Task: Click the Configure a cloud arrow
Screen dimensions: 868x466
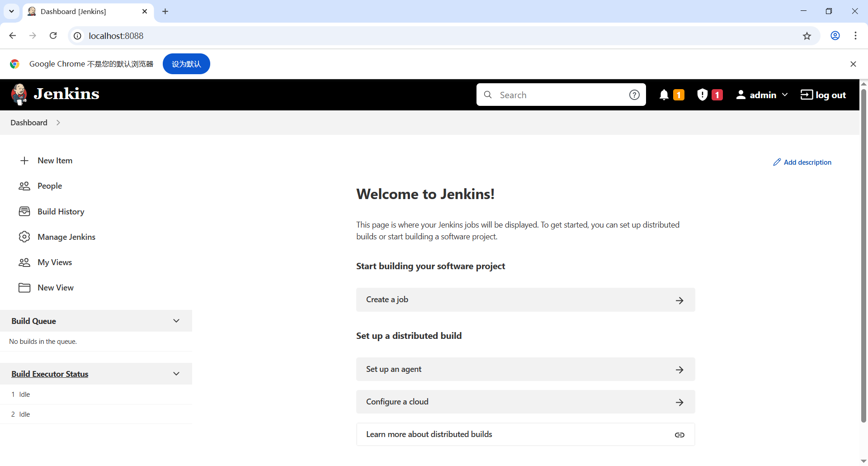Action: coord(679,402)
